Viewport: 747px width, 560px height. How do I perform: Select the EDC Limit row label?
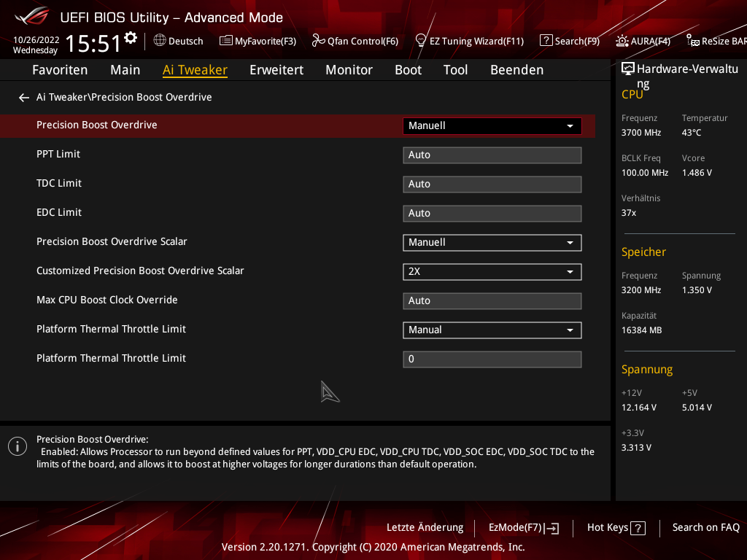coord(59,212)
